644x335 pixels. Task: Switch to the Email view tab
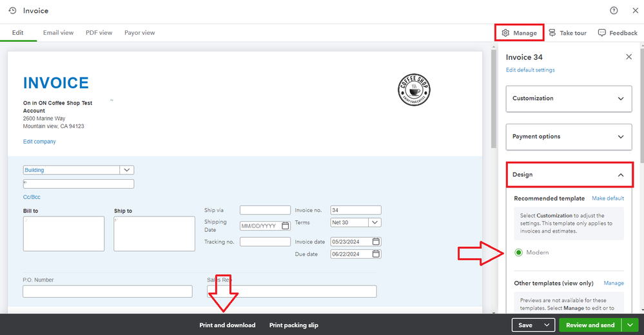[58, 33]
